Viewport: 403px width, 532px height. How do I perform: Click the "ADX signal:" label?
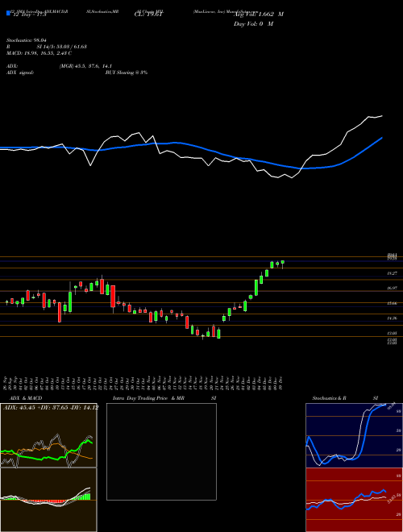[20, 73]
